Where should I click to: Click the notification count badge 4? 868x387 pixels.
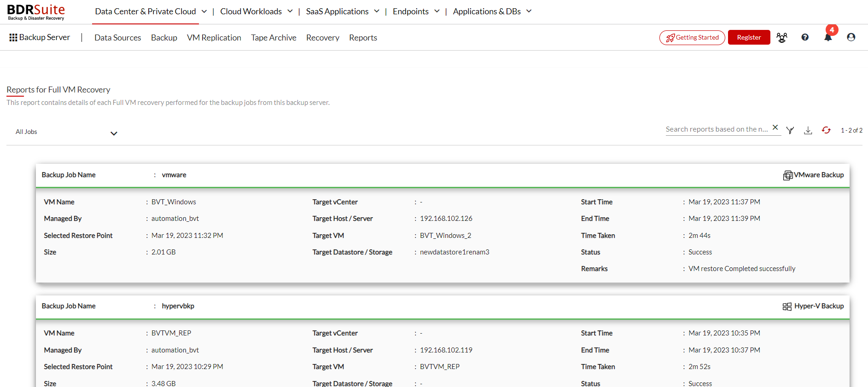pyautogui.click(x=832, y=30)
